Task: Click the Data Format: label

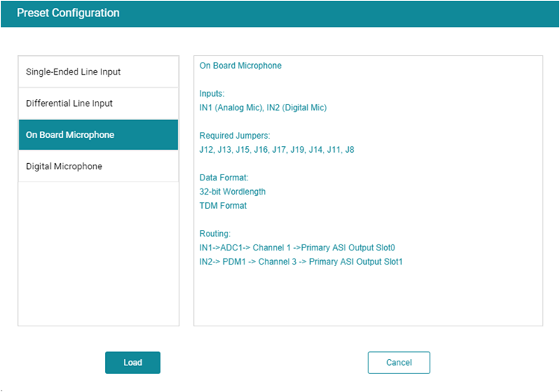Action: point(224,178)
